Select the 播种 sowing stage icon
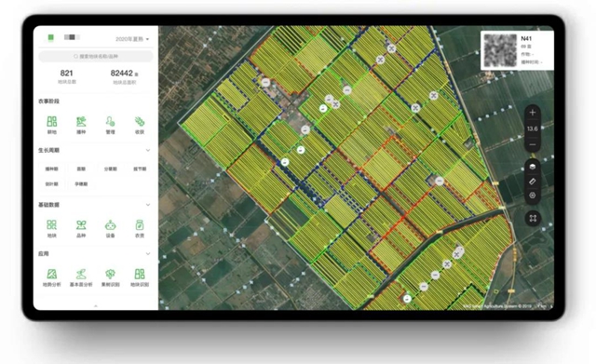 coord(81,122)
